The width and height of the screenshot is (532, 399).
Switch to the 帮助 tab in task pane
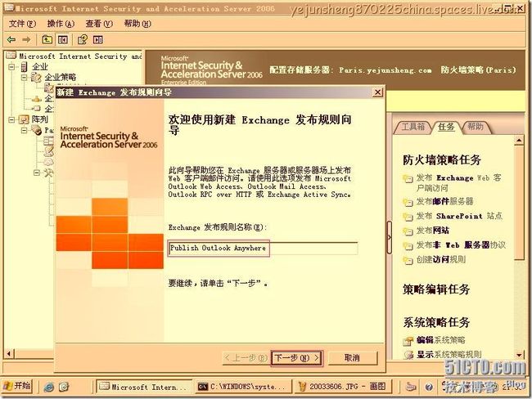pyautogui.click(x=475, y=127)
